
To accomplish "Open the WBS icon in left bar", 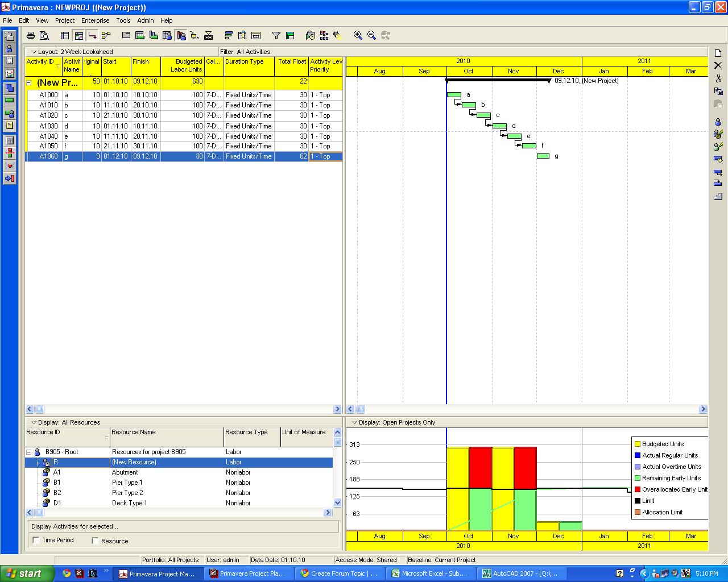I will (x=9, y=88).
